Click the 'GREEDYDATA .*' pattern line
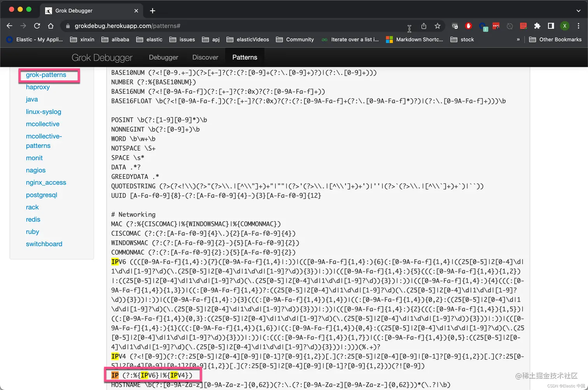Image resolution: width=588 pixels, height=390 pixels. (x=135, y=177)
